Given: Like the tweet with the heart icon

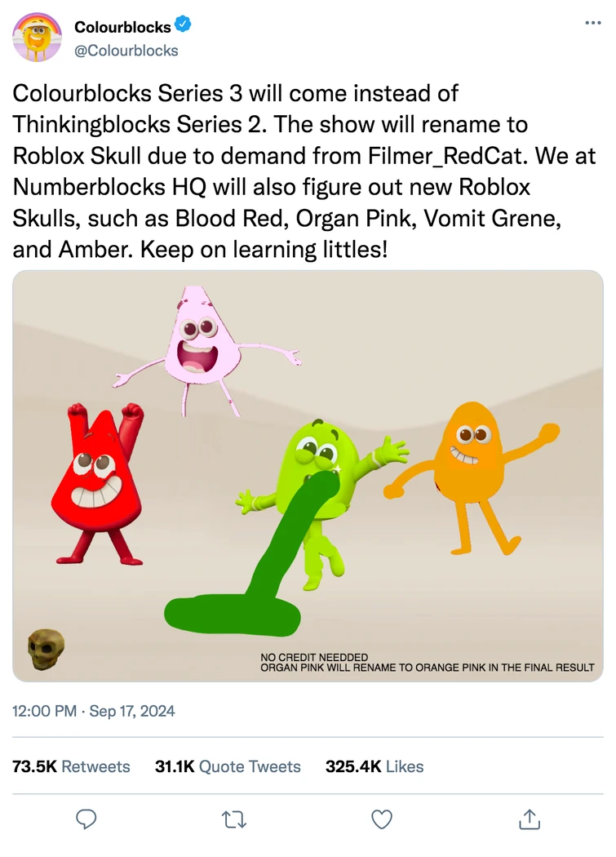Looking at the screenshot, I should pyautogui.click(x=381, y=819).
